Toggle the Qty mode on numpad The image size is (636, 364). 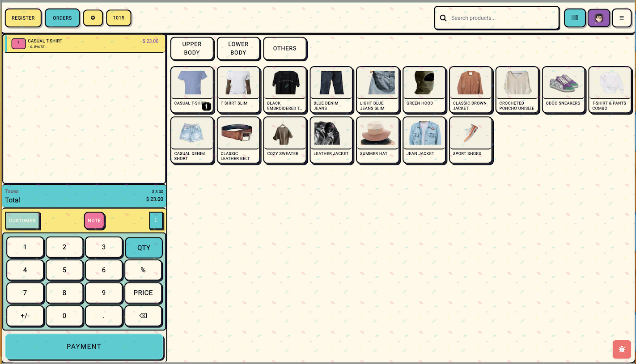coord(144,247)
